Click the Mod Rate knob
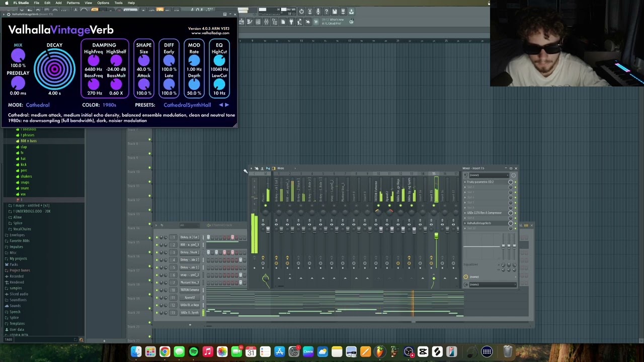 pyautogui.click(x=194, y=60)
